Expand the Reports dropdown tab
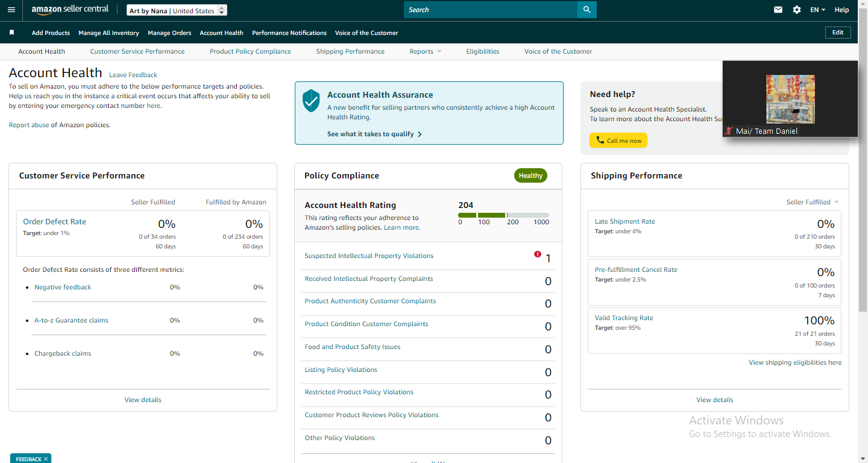Viewport: 868px width, 463px height. tap(426, 51)
